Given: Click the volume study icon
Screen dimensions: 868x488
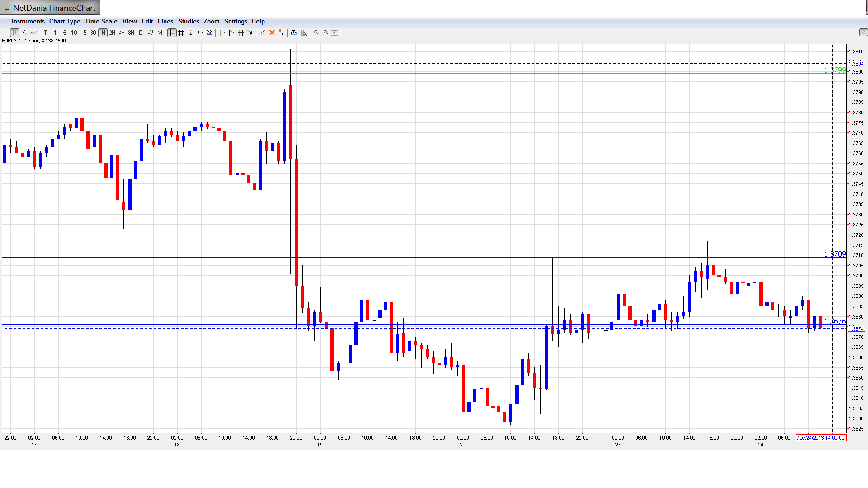Looking at the screenshot, I should point(210,33).
